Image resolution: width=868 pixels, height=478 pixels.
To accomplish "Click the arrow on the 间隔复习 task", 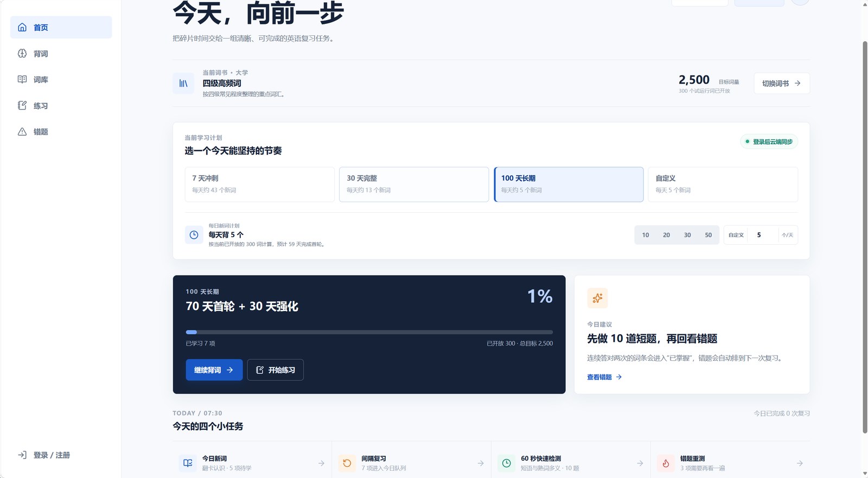I will pyautogui.click(x=481, y=463).
